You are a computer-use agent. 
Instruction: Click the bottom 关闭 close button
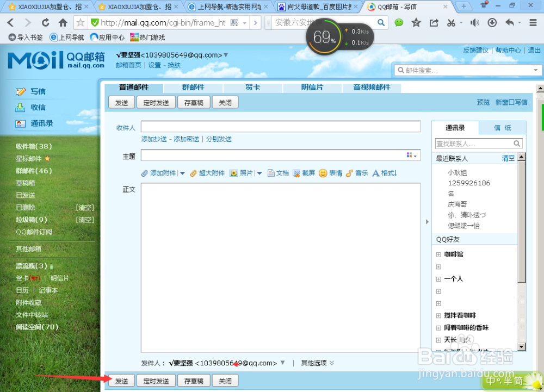coord(225,381)
